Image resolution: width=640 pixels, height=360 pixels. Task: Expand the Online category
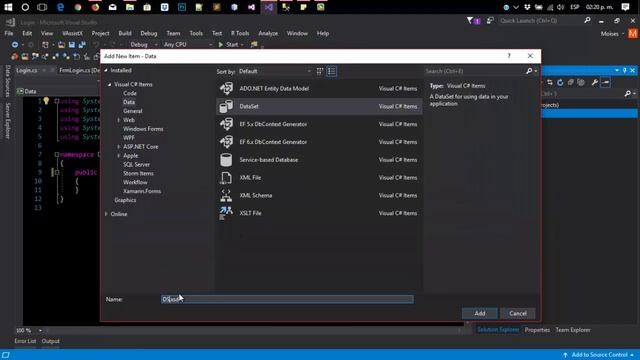pos(106,214)
